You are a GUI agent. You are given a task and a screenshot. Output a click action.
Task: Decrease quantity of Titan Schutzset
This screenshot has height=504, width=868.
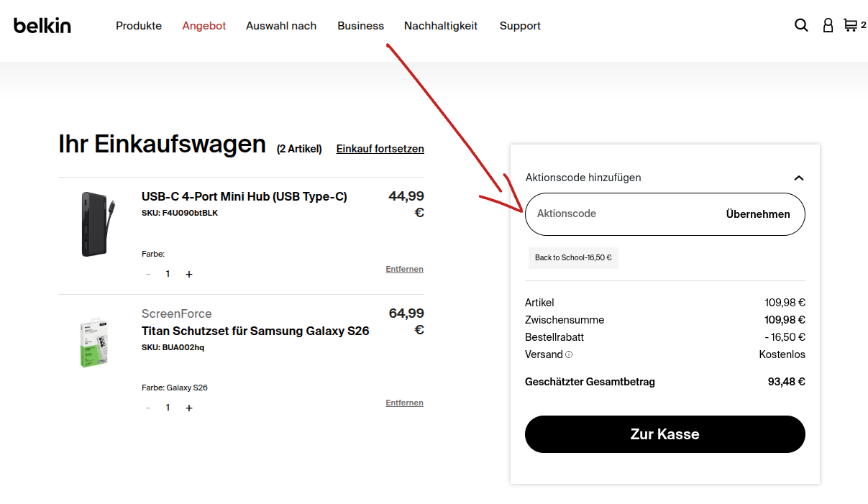coord(148,408)
